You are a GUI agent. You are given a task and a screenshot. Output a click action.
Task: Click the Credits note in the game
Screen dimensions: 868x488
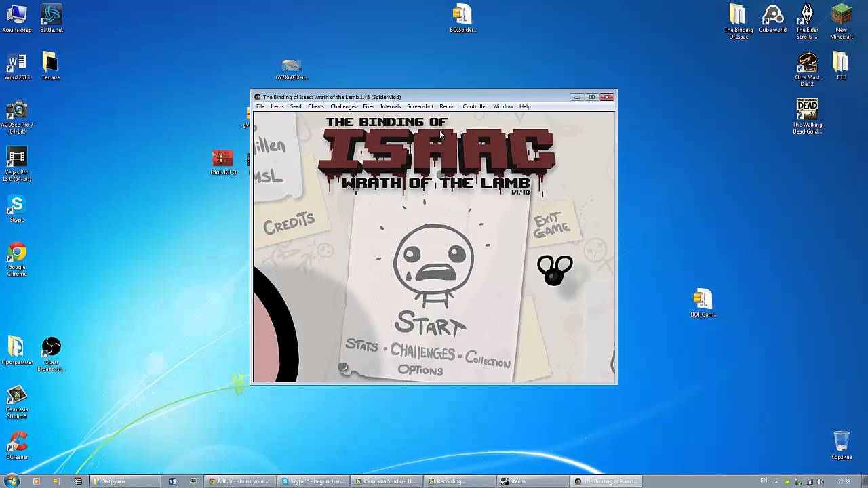coord(289,222)
